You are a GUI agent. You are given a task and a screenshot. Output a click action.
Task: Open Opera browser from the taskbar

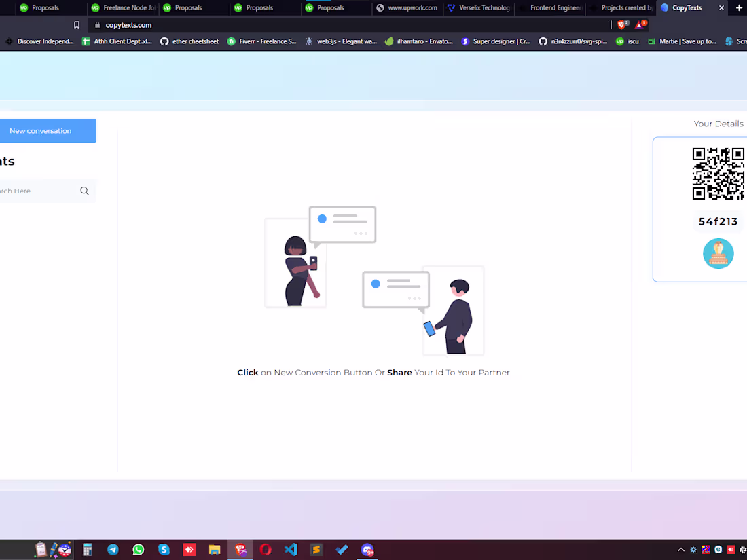(x=266, y=550)
